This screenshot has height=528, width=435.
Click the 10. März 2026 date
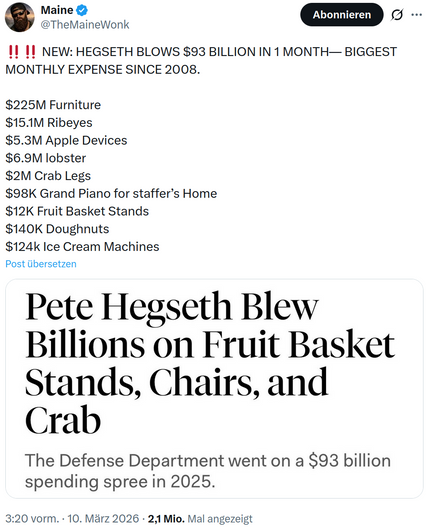pos(103,518)
